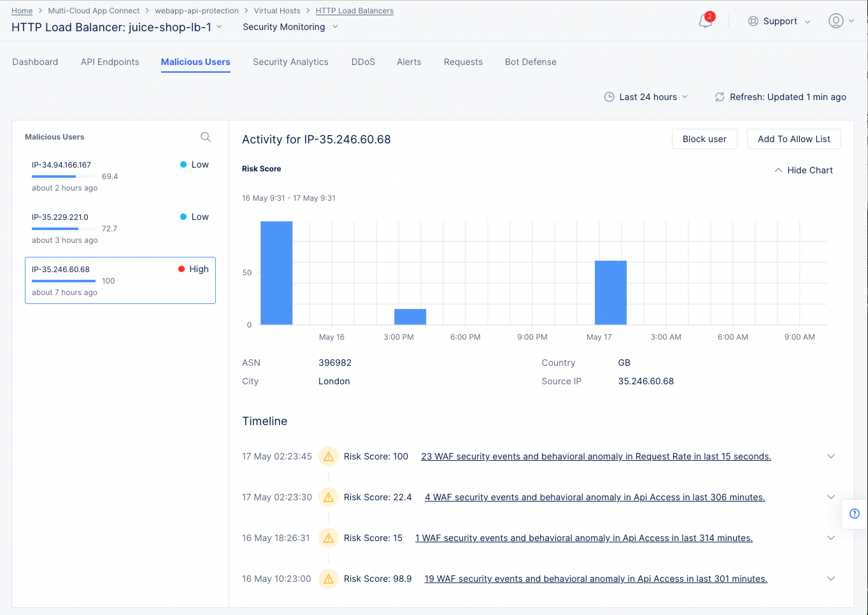Open the help question mark panel
Viewport: 868px width, 615px height.
[854, 514]
